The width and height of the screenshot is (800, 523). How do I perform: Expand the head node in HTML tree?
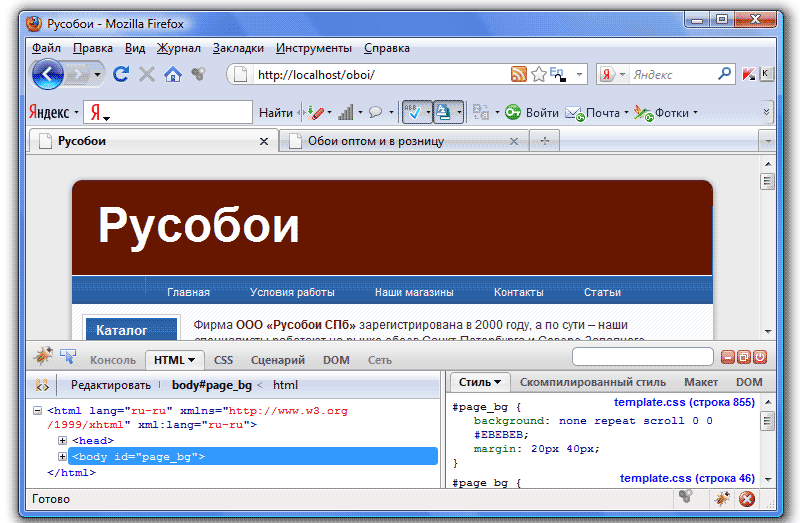coord(63,440)
